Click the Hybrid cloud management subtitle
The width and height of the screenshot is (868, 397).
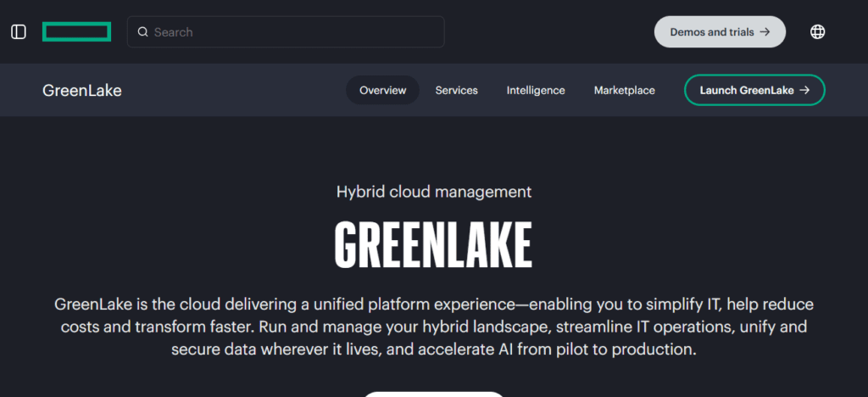(433, 192)
